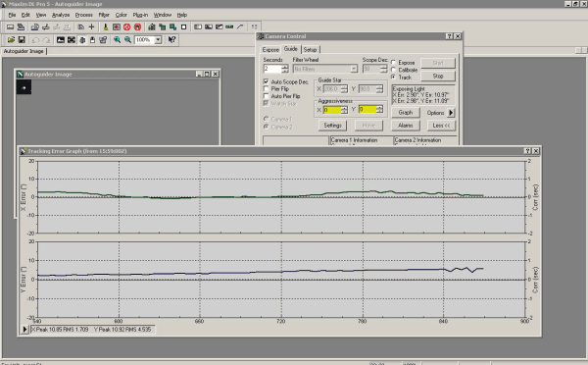Collapse the panel with Less button
Image resolution: width=588 pixels, height=365 pixels.
click(x=441, y=126)
